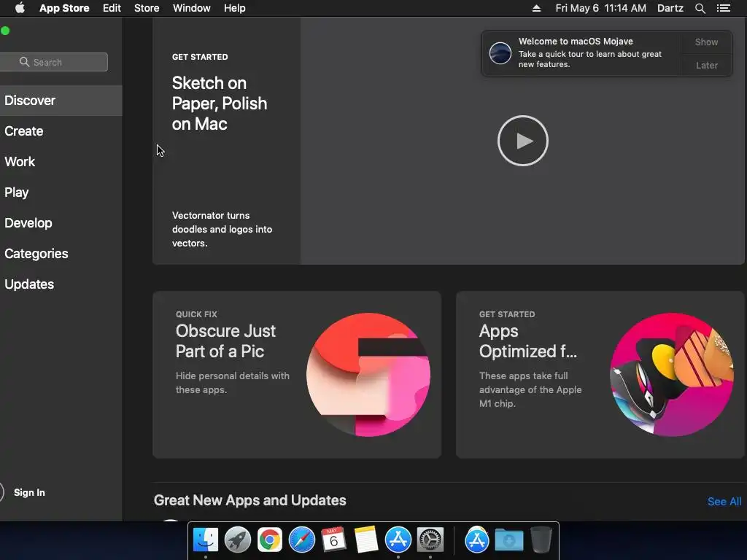Click Show on the Mojave notification
Image resolution: width=747 pixels, height=560 pixels.
pyautogui.click(x=706, y=42)
